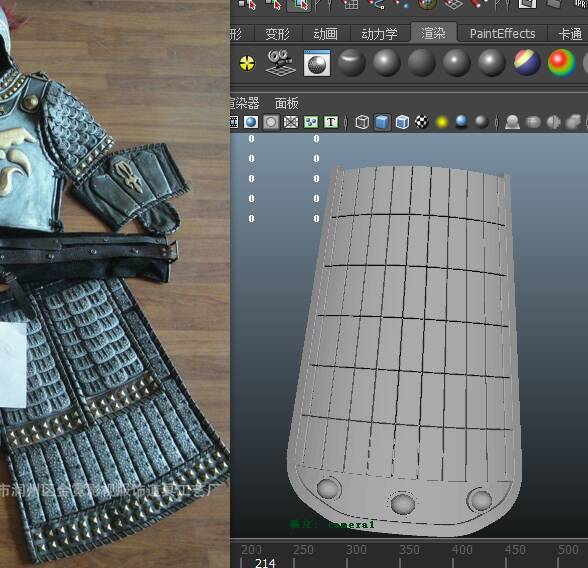588x568 pixels.
Task: Open the 动力学 shelf tab
Action: pyautogui.click(x=379, y=34)
